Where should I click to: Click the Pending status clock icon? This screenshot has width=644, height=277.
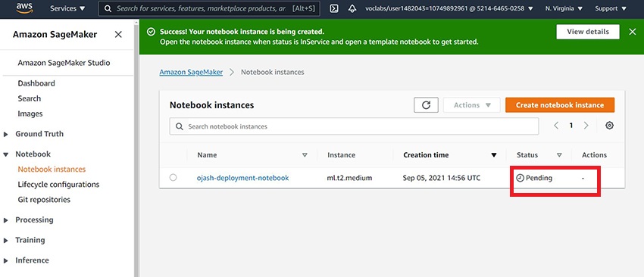[521, 178]
